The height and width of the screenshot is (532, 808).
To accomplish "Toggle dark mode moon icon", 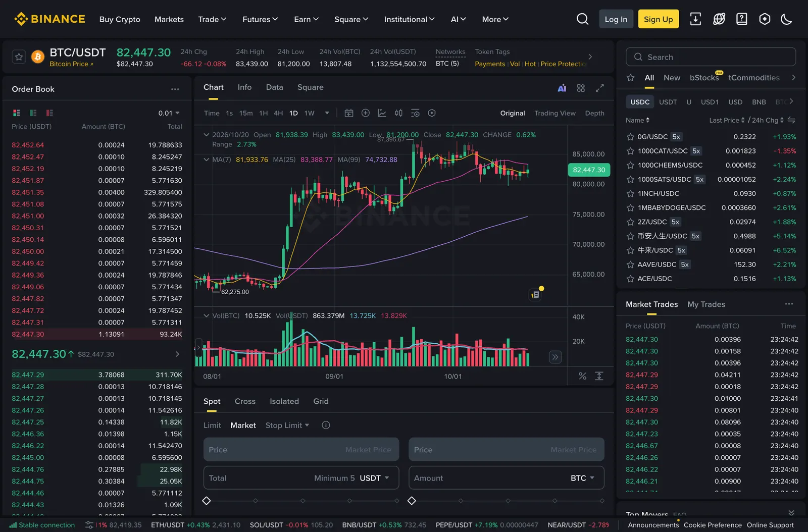I will click(x=786, y=19).
